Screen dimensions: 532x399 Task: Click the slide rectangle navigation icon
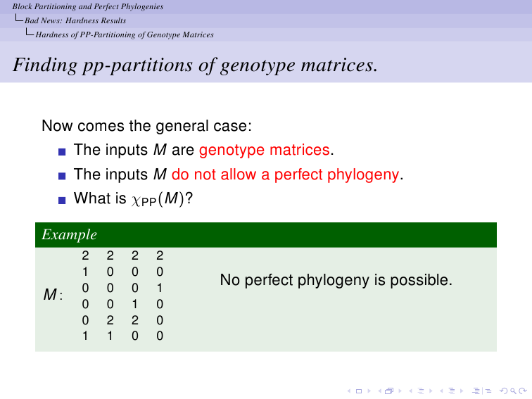pyautogui.click(x=359, y=391)
